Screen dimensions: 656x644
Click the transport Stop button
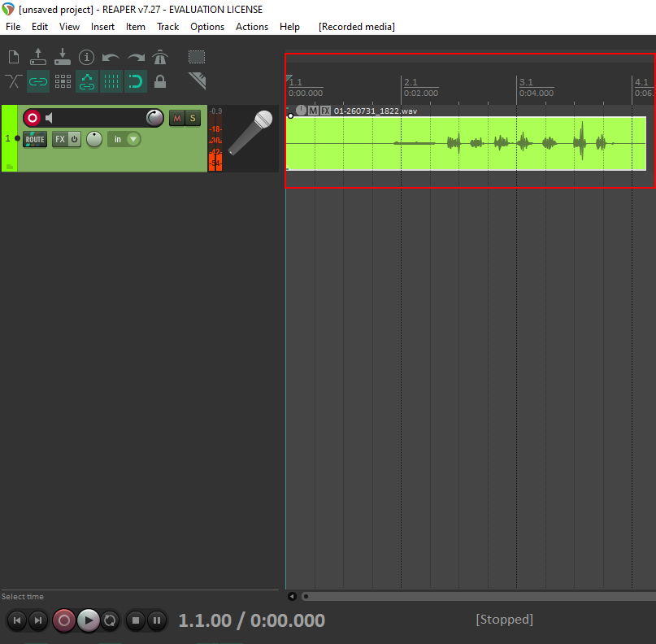[136, 620]
